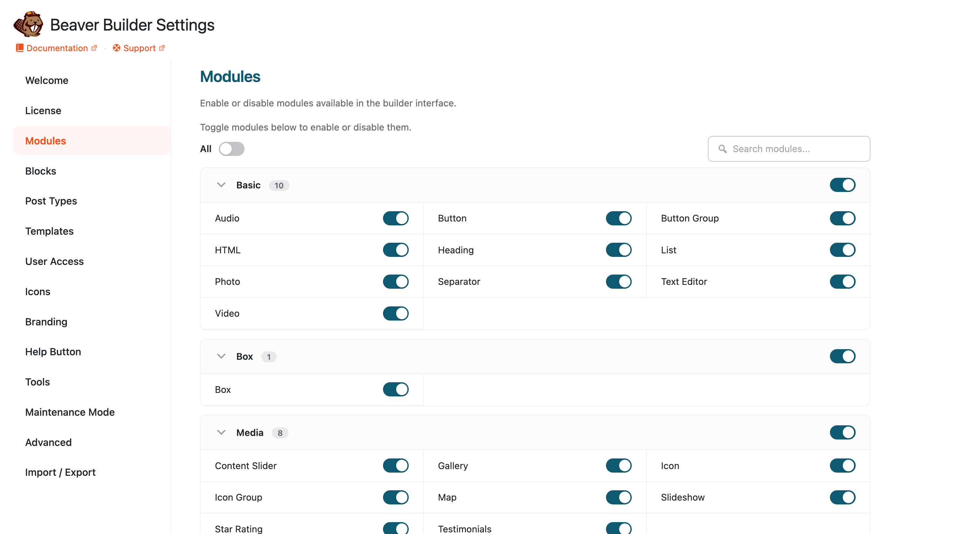
Task: Switch off the Photo module
Action: pos(396,282)
